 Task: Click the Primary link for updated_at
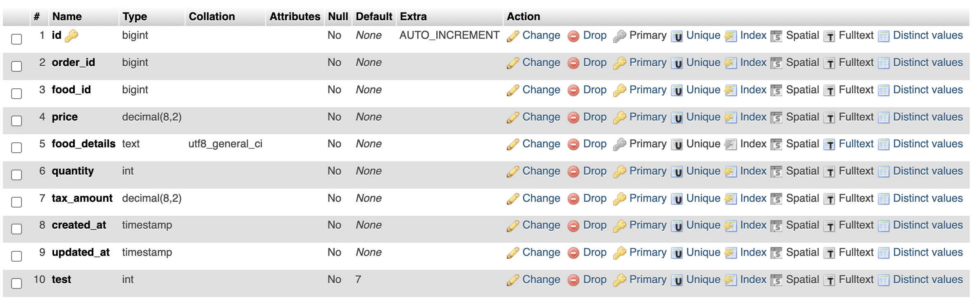648,253
